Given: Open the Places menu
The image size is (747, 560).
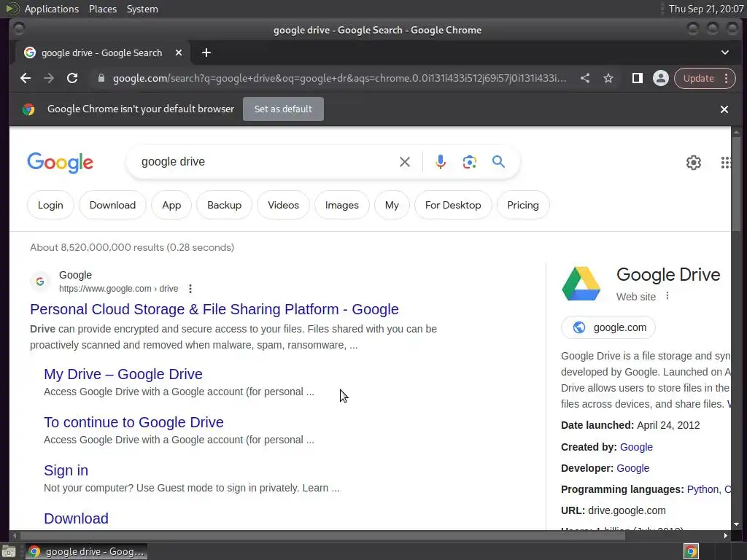Looking at the screenshot, I should coord(103,9).
